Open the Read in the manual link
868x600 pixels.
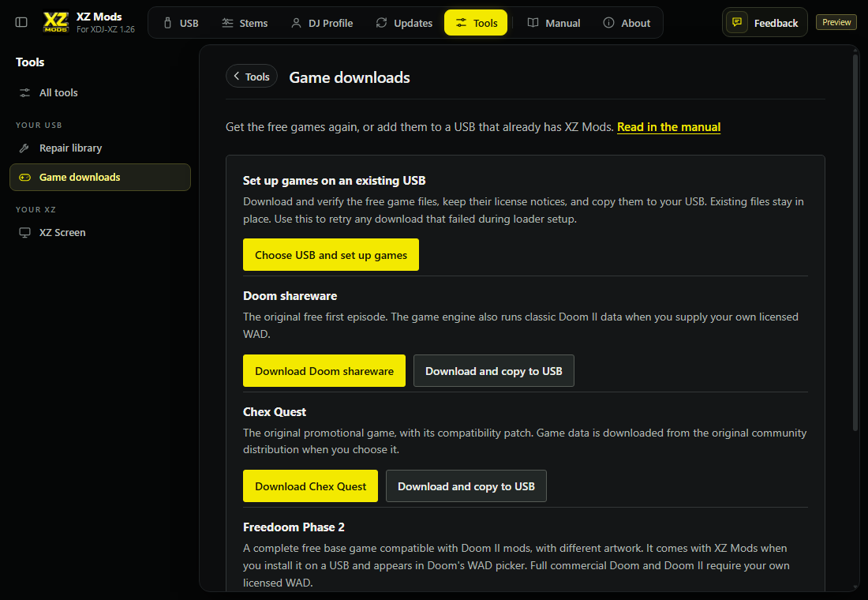pos(668,127)
